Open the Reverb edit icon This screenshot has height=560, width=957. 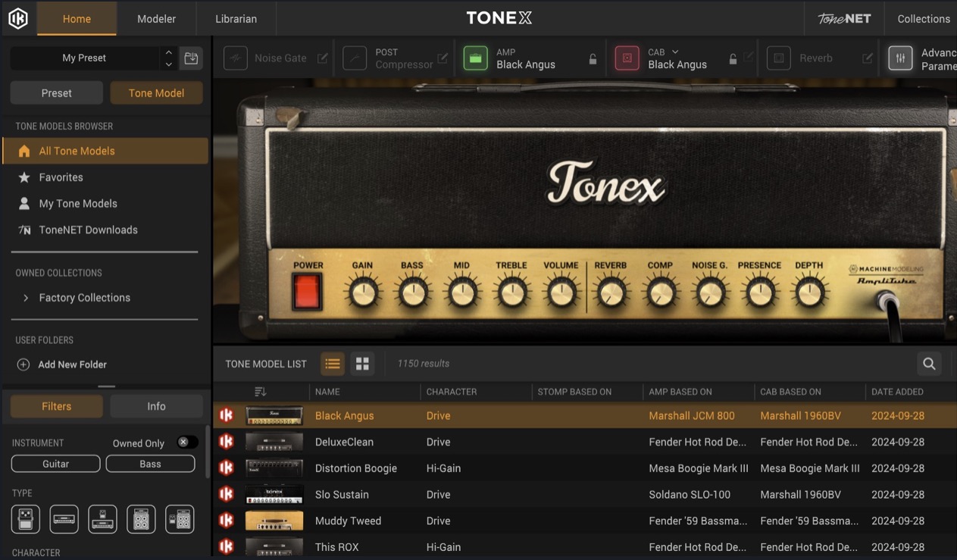(868, 58)
